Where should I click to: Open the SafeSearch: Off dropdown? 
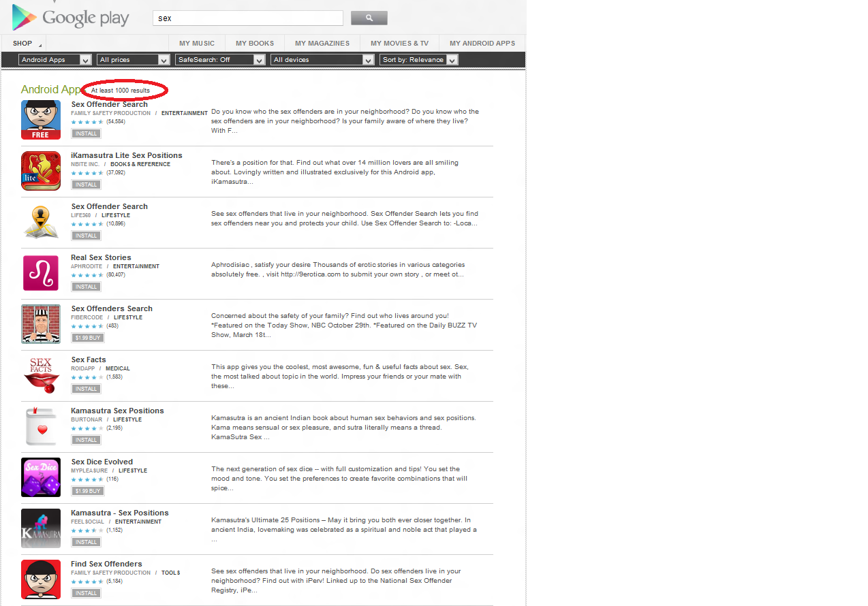click(220, 60)
